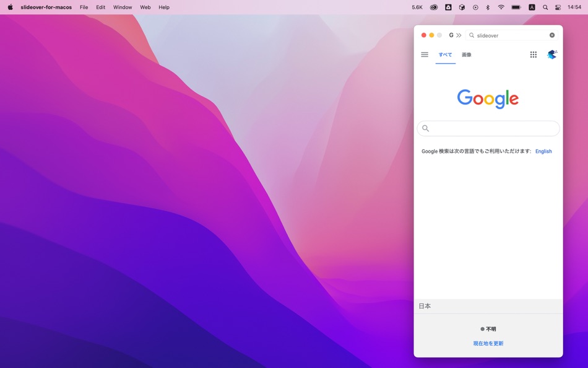This screenshot has height=368, width=588.
Task: Click the G favicon in slideover toolbar
Action: (x=451, y=35)
